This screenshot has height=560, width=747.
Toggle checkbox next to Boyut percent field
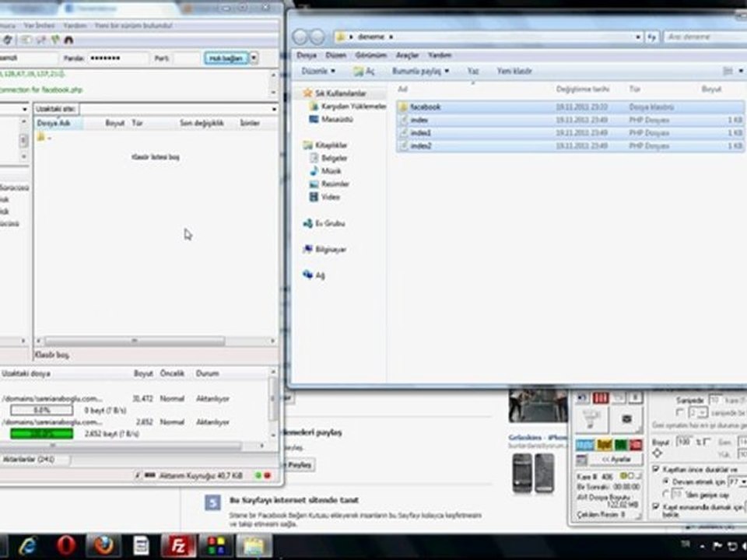[707, 442]
